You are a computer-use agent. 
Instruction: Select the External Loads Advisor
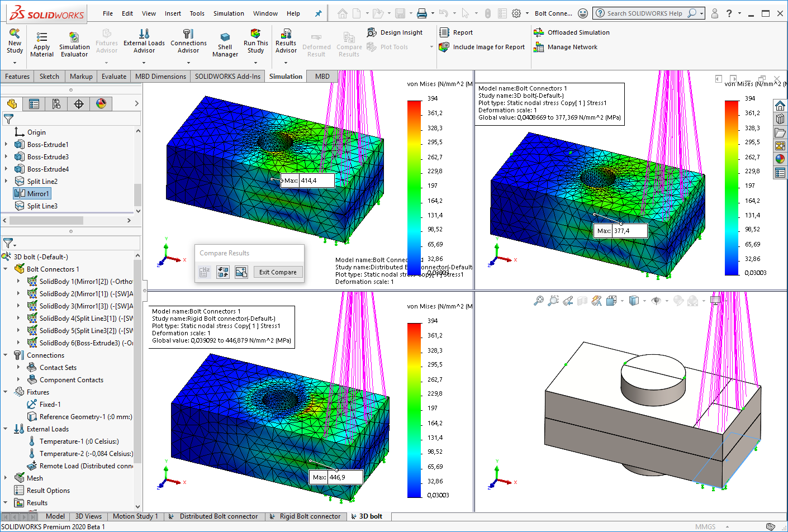coord(144,44)
